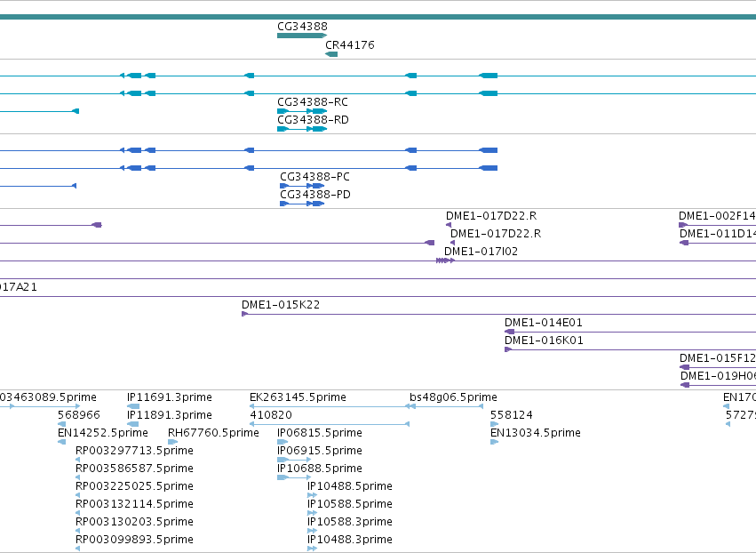Select the 410820 EST label
The image size is (756, 553).
click(270, 415)
